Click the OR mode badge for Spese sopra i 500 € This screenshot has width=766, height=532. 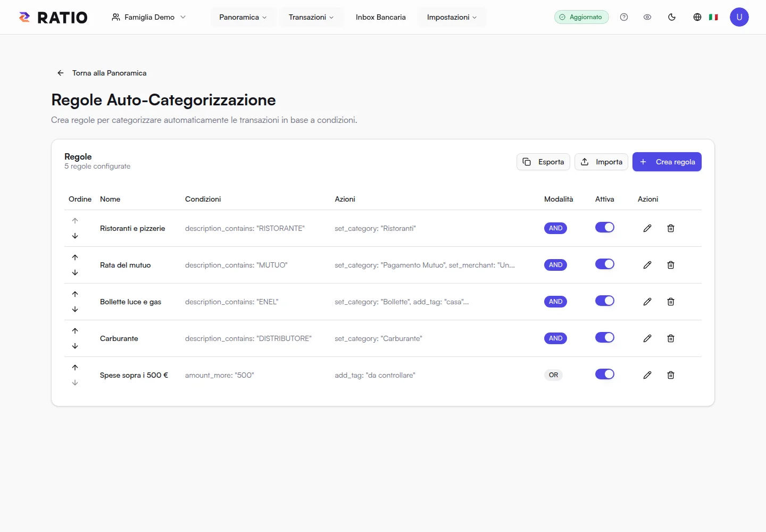554,375
